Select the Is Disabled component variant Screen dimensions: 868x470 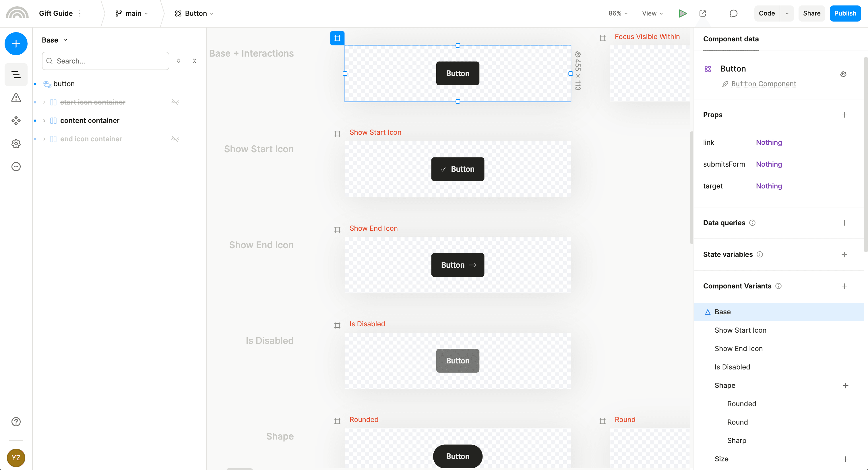tap(732, 367)
